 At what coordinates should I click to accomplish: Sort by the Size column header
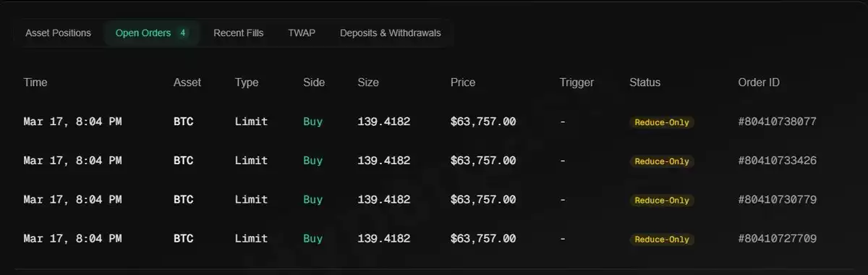pyautogui.click(x=368, y=82)
